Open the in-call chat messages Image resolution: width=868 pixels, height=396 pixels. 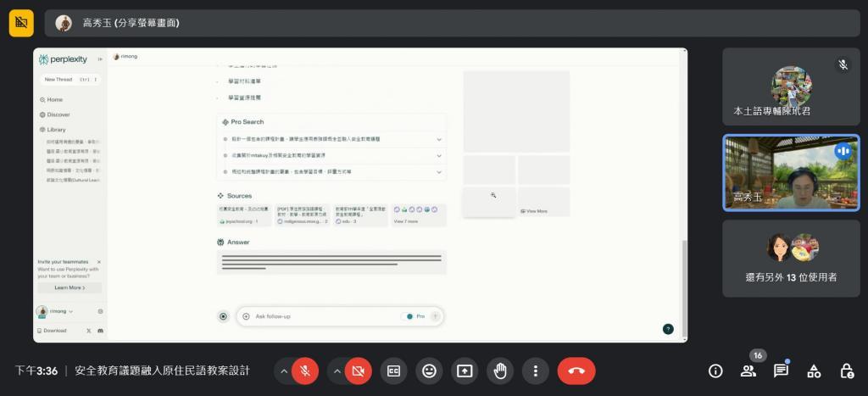click(x=781, y=371)
